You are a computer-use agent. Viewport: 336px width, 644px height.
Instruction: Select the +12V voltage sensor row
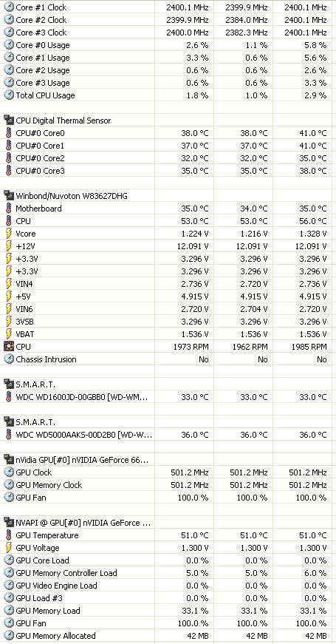click(168, 246)
